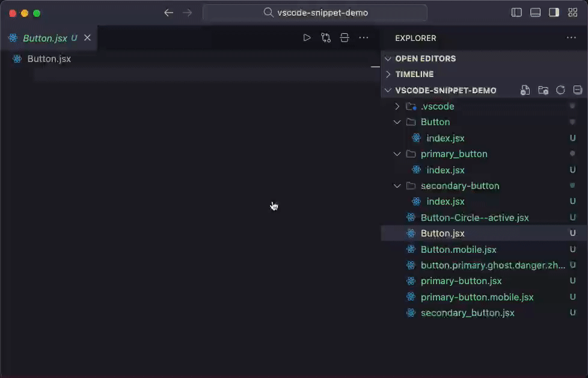Click the Run button in the editor toolbar
588x378 pixels.
307,37
